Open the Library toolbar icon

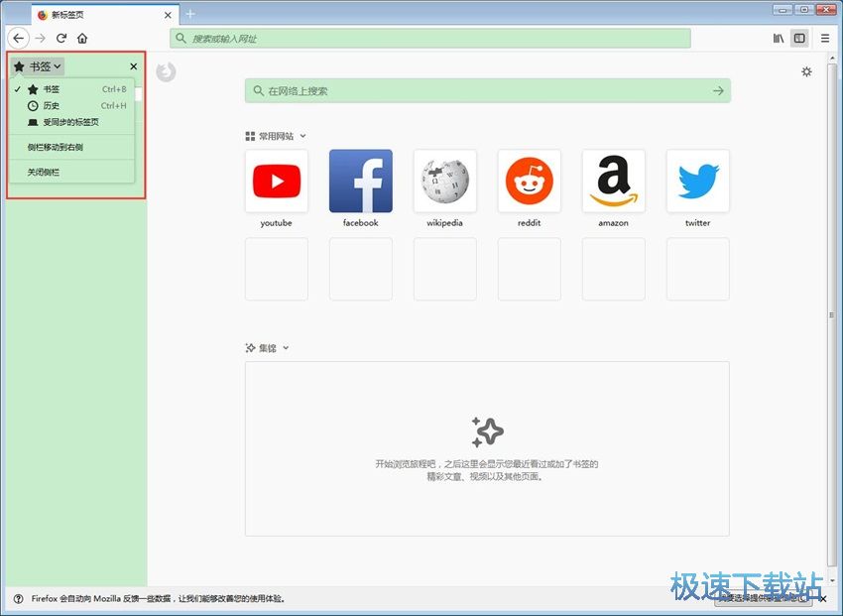(x=779, y=38)
